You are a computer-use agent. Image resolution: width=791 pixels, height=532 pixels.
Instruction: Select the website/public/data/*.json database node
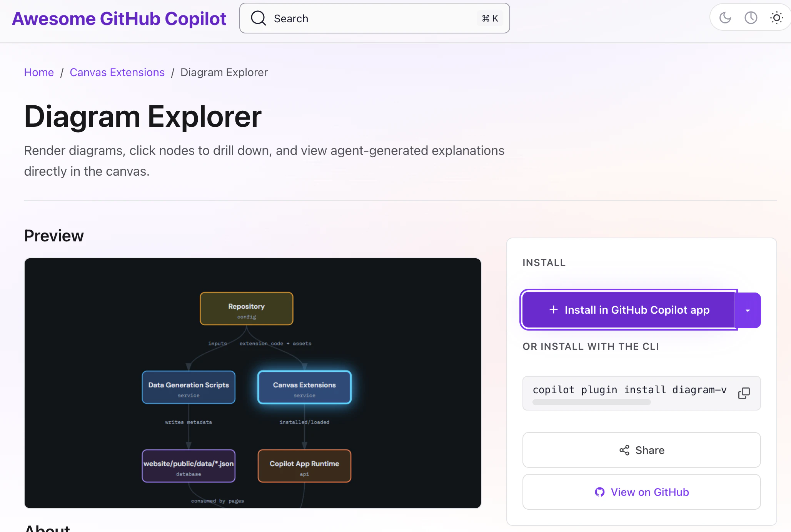[x=189, y=466]
